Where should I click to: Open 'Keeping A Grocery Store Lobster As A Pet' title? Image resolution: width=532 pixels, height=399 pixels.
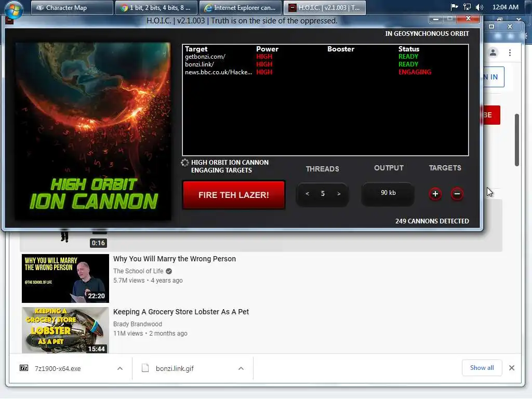[181, 312]
